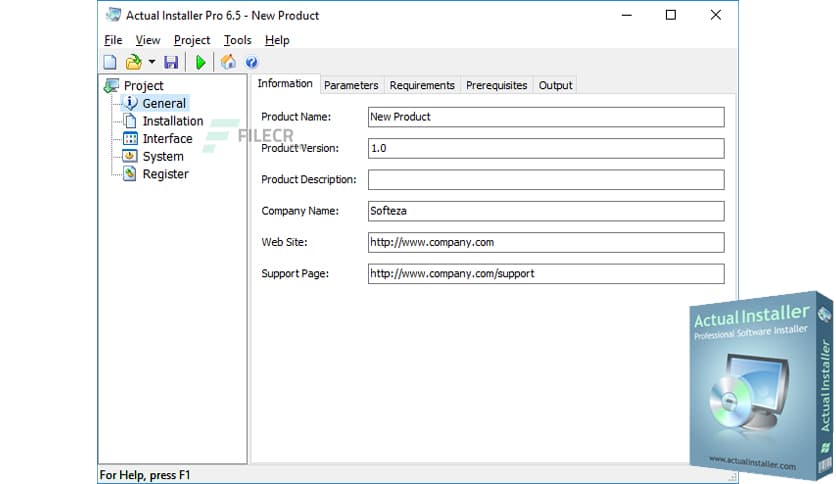Minimize the Actual Installer window
The width and height of the screenshot is (836, 484).
[626, 15]
